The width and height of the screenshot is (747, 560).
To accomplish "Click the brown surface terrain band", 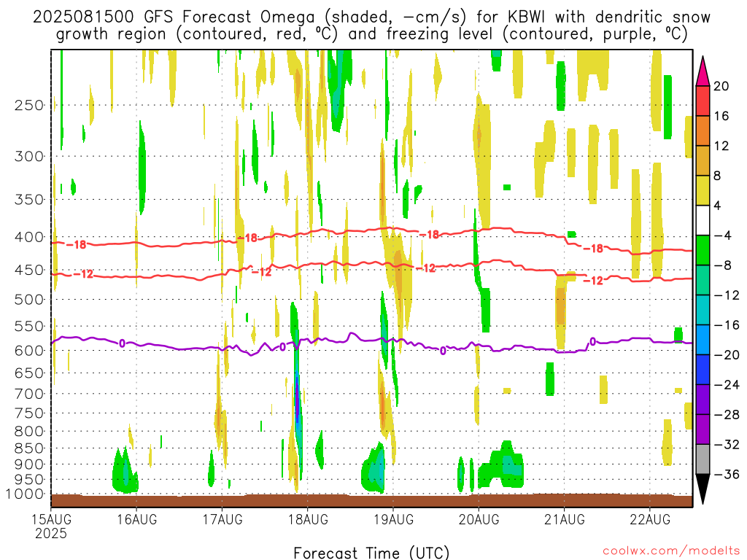I will point(371,501).
